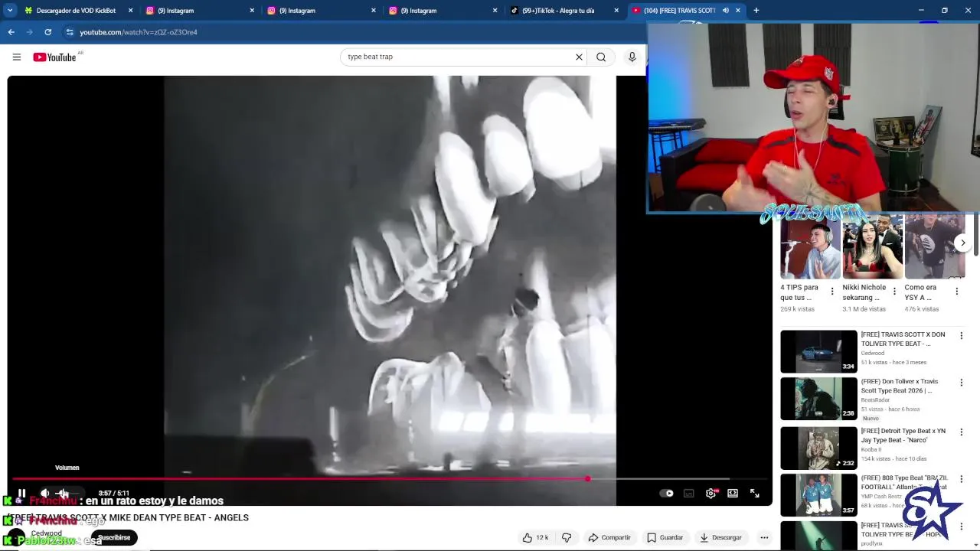Open the 2:38 BeatsRadar video thumbnail

(818, 399)
